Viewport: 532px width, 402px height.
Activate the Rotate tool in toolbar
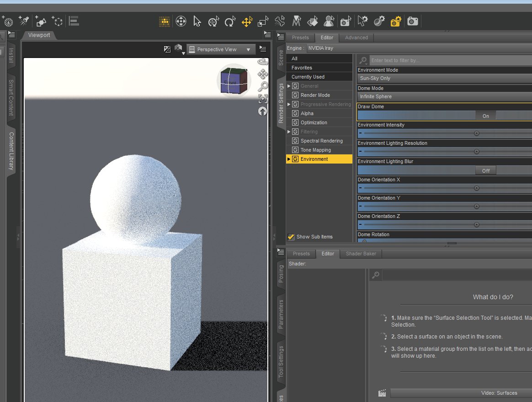[x=230, y=21]
